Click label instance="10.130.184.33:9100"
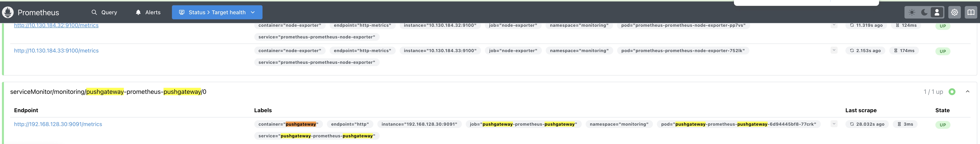The image size is (980, 144). (440, 51)
